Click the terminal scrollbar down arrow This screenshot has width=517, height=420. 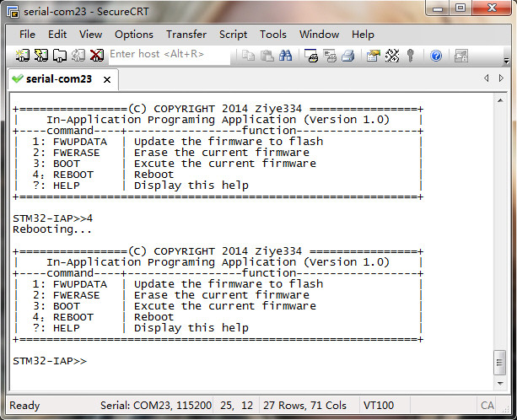point(500,383)
